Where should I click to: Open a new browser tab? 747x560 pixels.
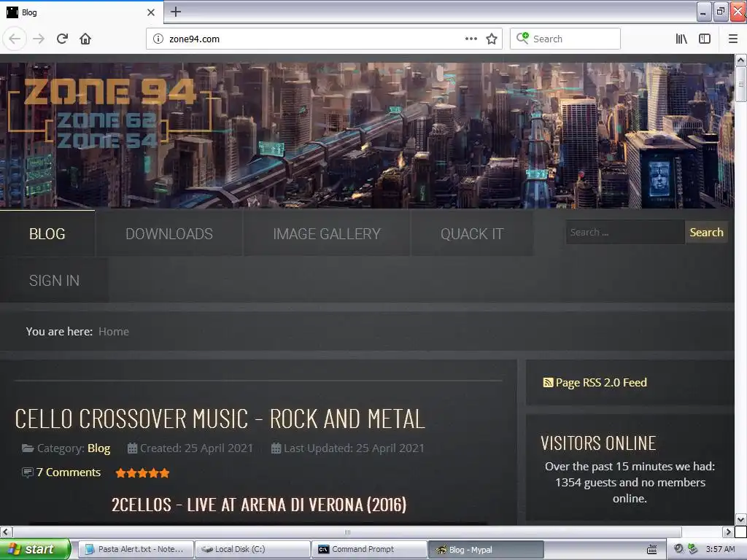176,12
